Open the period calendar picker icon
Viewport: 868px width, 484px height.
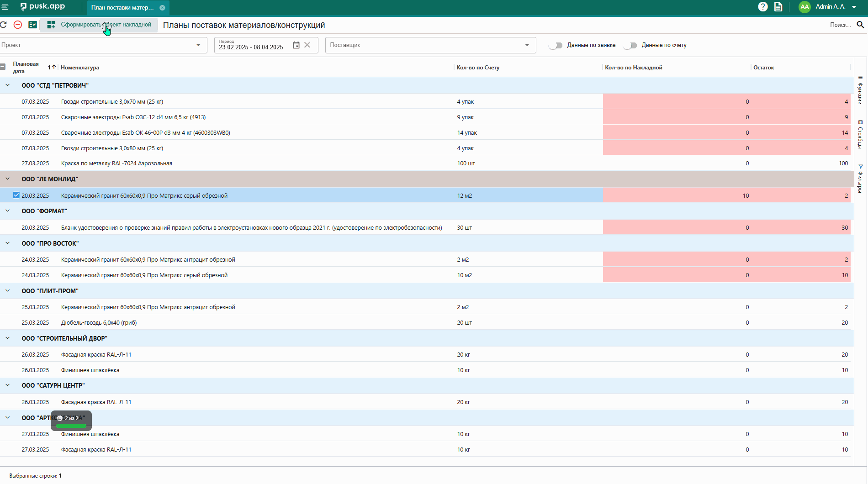click(x=296, y=45)
